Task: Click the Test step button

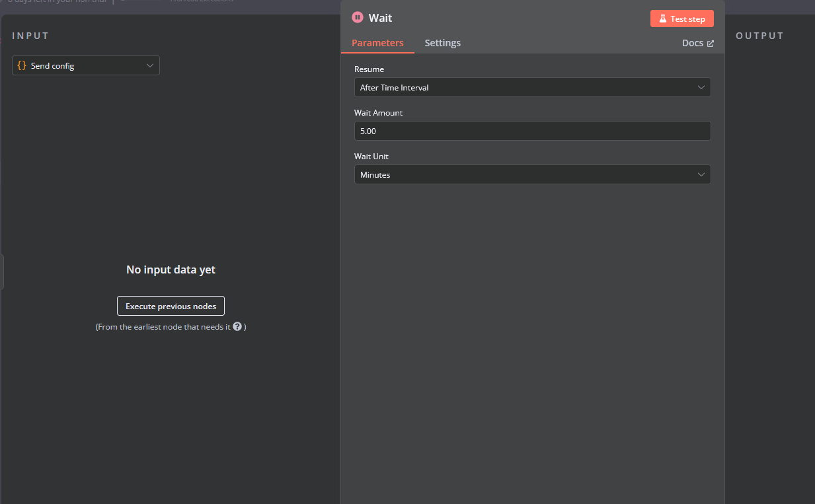Action: coord(681,18)
